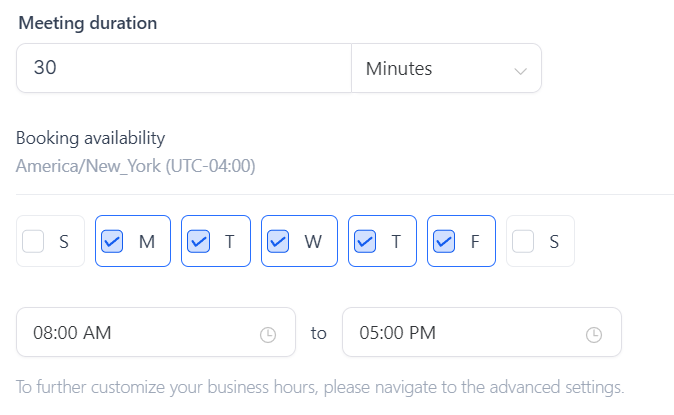The image size is (674, 415).
Task: Click the chevron arrow beside Minutes
Action: (520, 70)
